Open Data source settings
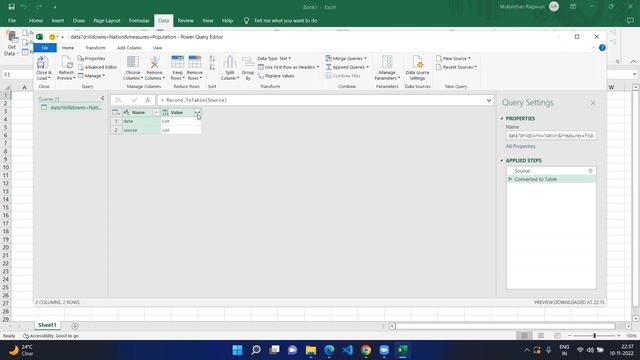The height and width of the screenshot is (360, 640). click(x=417, y=68)
